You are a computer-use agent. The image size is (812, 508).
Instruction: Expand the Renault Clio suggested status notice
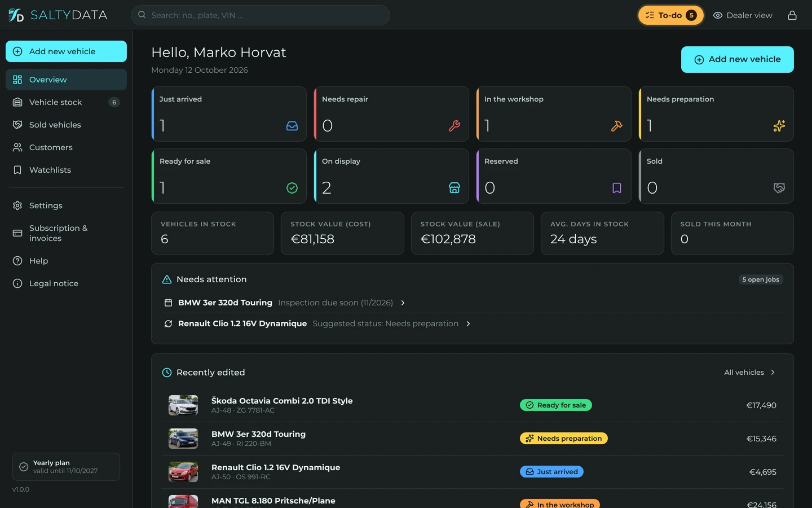[x=317, y=323]
